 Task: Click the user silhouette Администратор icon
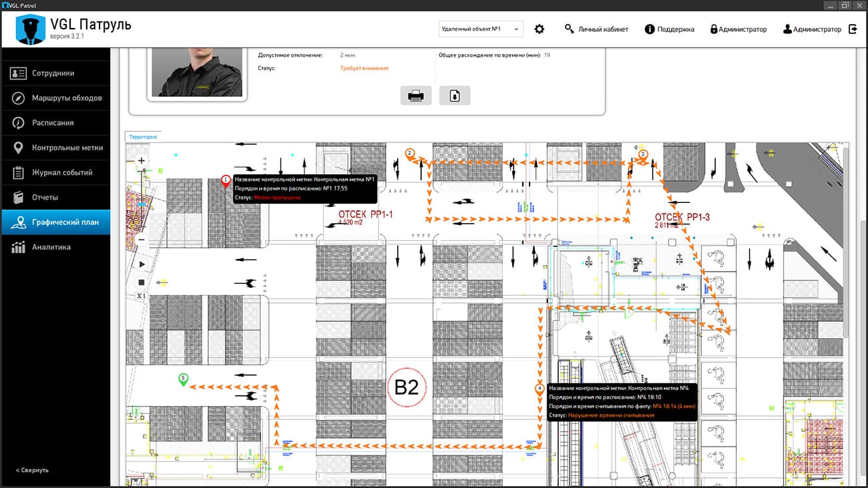point(788,29)
